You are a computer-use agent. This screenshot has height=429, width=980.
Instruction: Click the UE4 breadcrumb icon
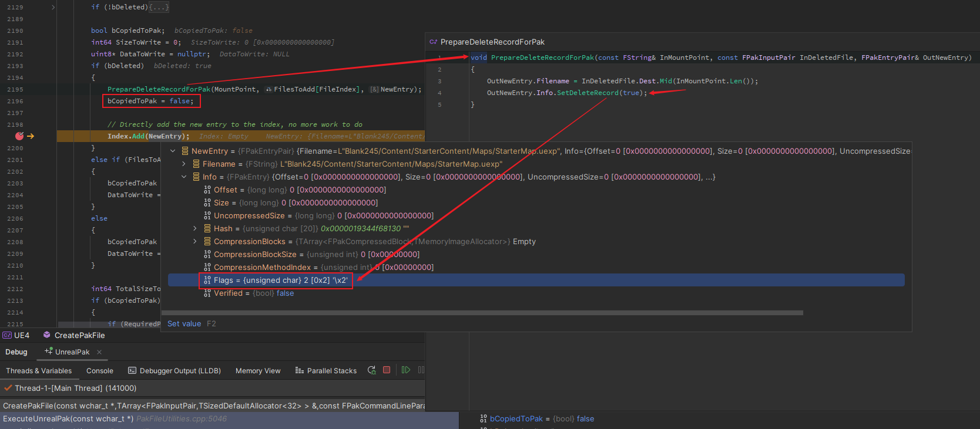pos(7,335)
